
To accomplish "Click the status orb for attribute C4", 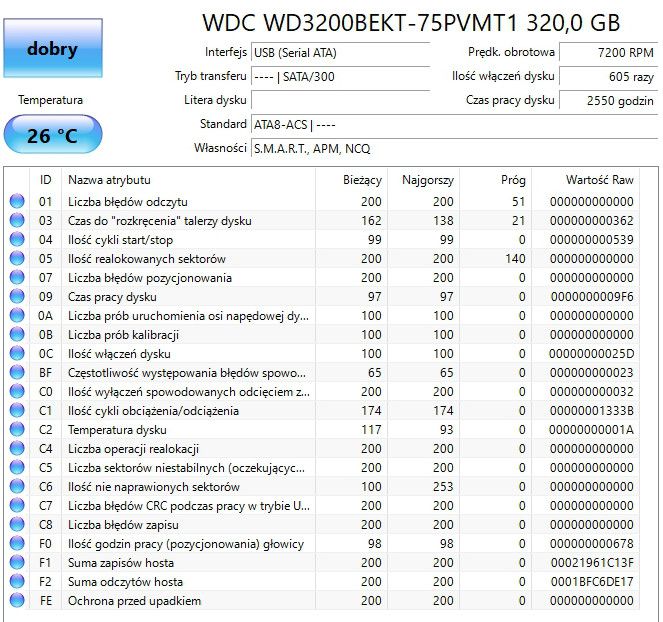I will point(17,448).
